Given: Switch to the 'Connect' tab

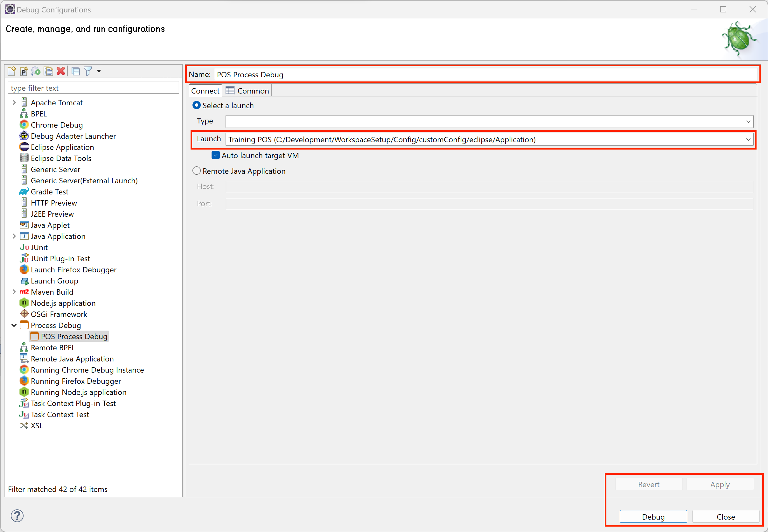Looking at the screenshot, I should 206,90.
